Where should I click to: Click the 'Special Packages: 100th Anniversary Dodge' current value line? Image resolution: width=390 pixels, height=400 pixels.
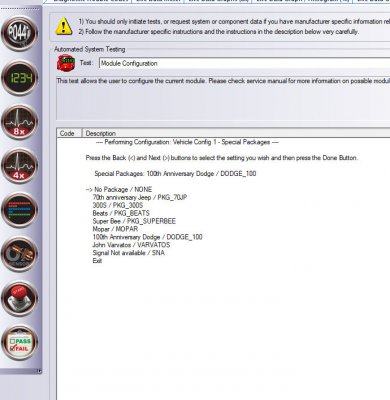point(175,174)
